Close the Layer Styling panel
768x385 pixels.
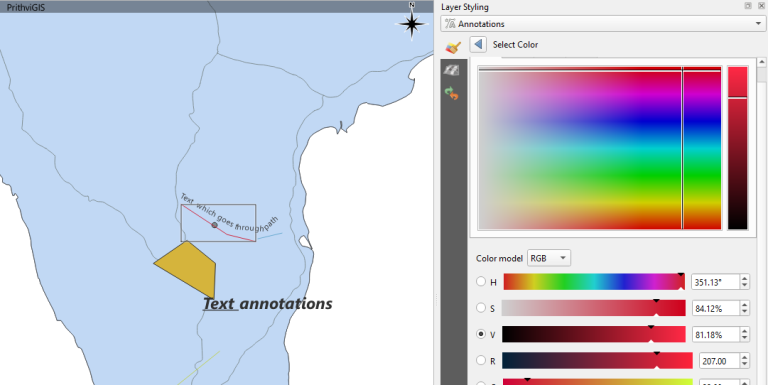tap(761, 6)
